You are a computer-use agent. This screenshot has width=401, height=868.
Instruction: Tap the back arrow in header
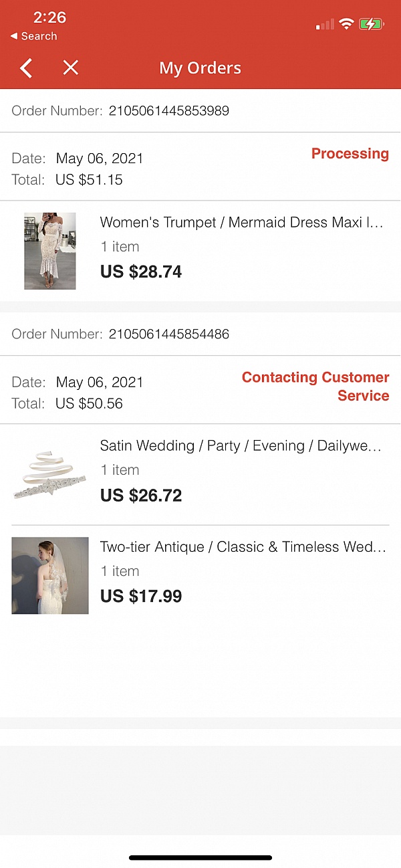[x=26, y=68]
